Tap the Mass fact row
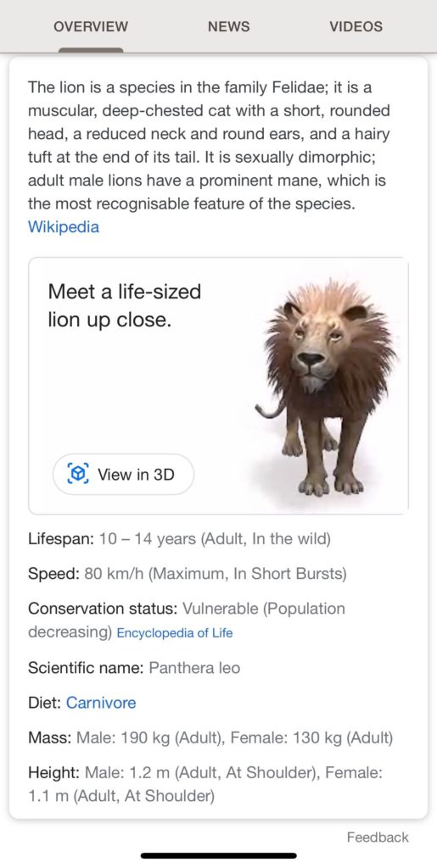The image size is (437, 868). [210, 738]
